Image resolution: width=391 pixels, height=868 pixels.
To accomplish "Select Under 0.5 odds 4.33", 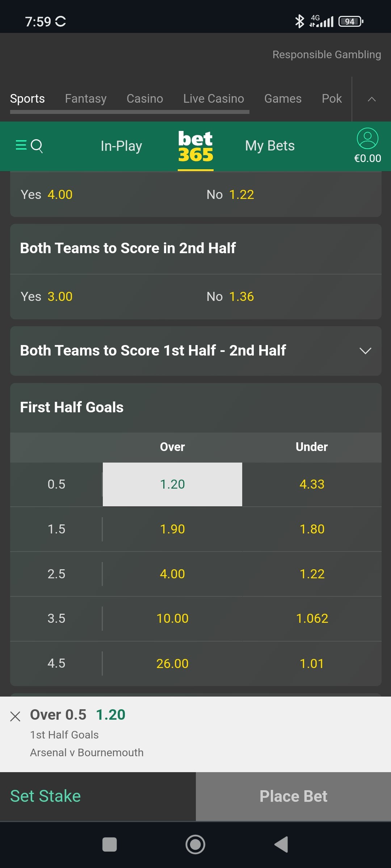I will pyautogui.click(x=312, y=484).
